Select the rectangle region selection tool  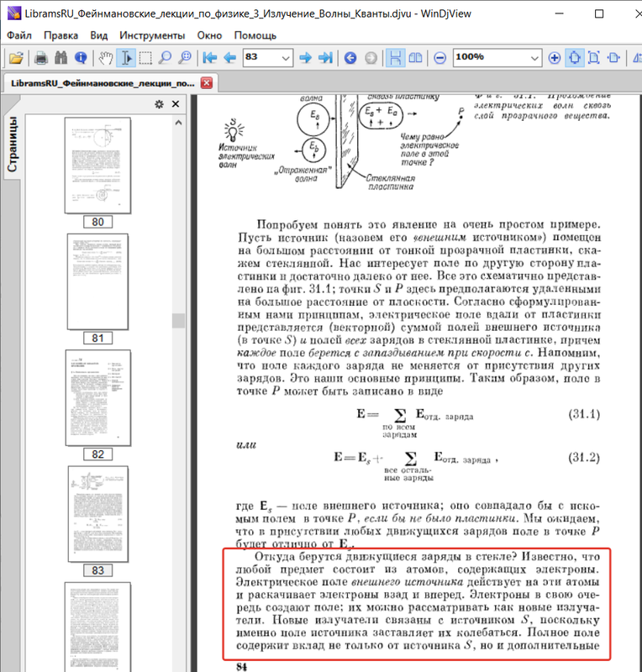[145, 58]
